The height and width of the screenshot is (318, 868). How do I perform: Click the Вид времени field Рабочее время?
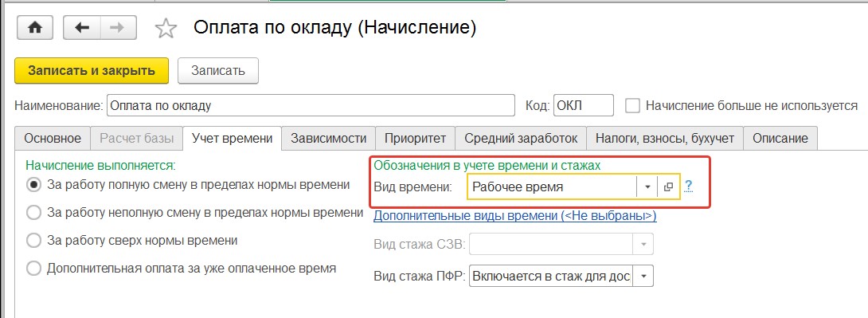pos(552,187)
